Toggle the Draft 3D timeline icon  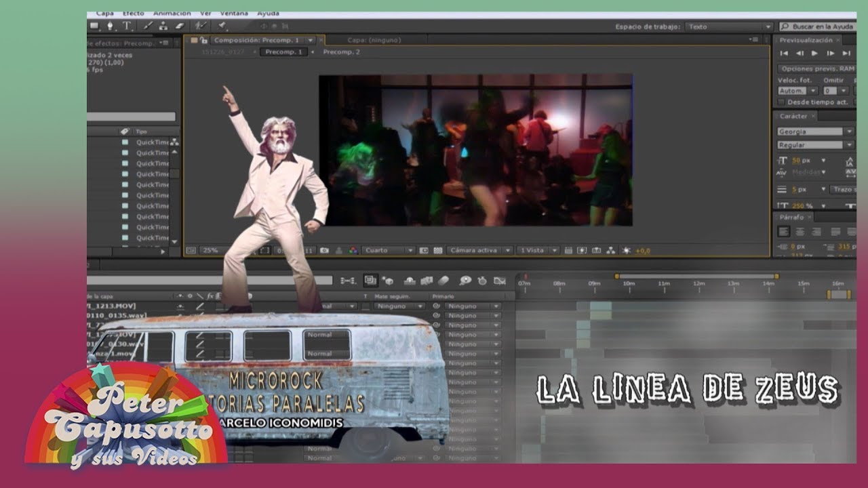[389, 280]
